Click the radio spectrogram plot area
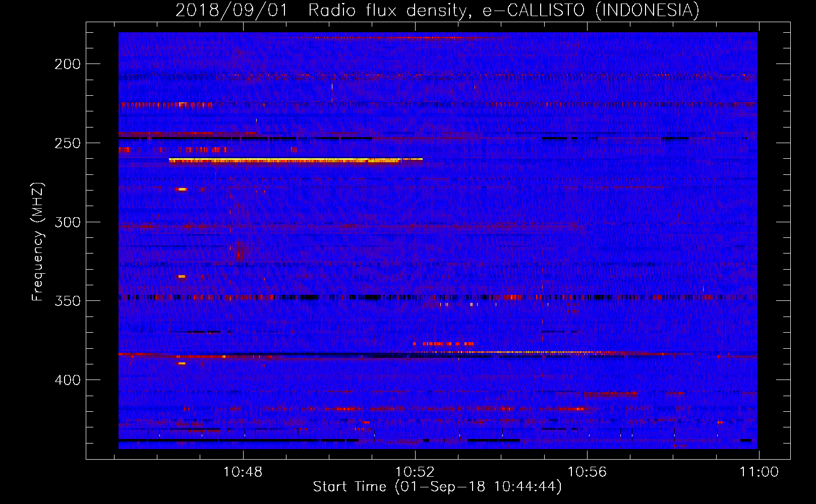The width and height of the screenshot is (816, 504). 438,240
